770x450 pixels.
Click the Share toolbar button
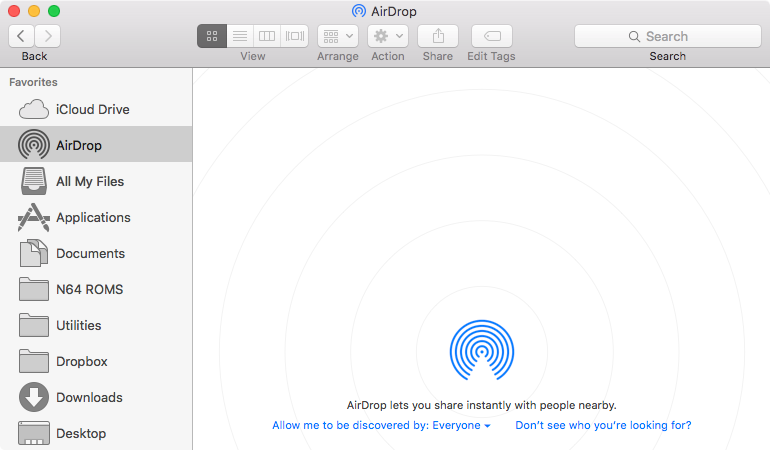tap(438, 36)
